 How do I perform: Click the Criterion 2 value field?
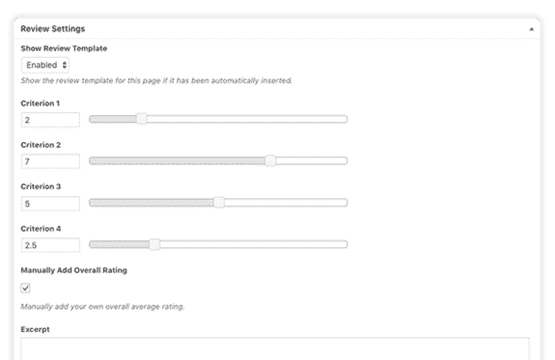coord(50,161)
